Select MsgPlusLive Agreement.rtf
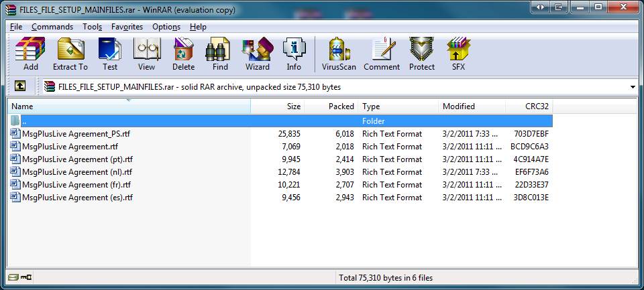 [280, 147]
